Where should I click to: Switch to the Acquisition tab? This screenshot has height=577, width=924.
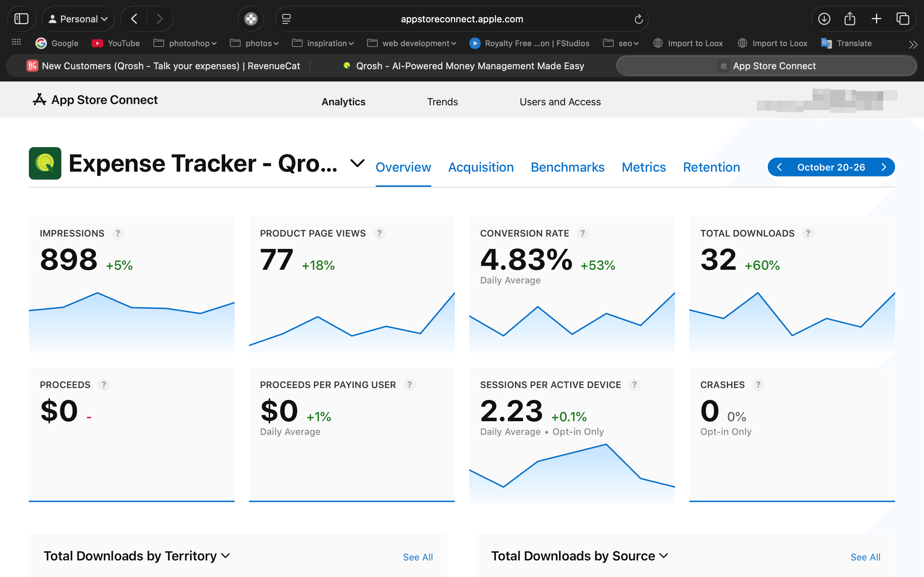point(481,167)
